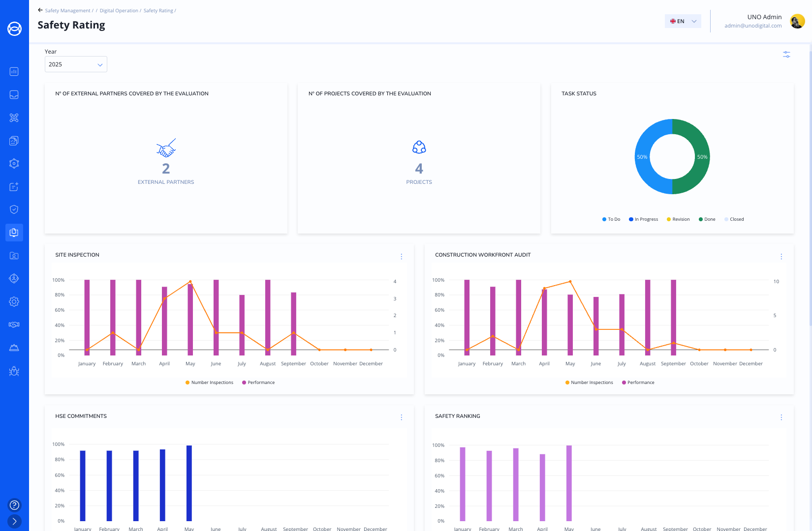Click the shield checkmark sidebar icon
The height and width of the screenshot is (531, 812).
(14, 209)
